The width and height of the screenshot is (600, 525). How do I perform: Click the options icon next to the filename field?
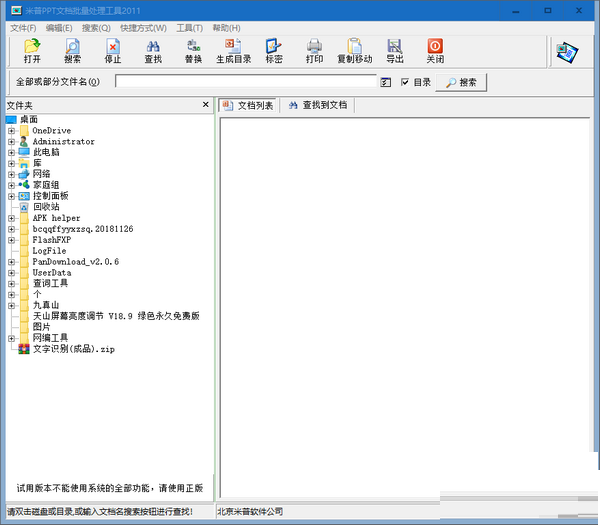click(386, 82)
